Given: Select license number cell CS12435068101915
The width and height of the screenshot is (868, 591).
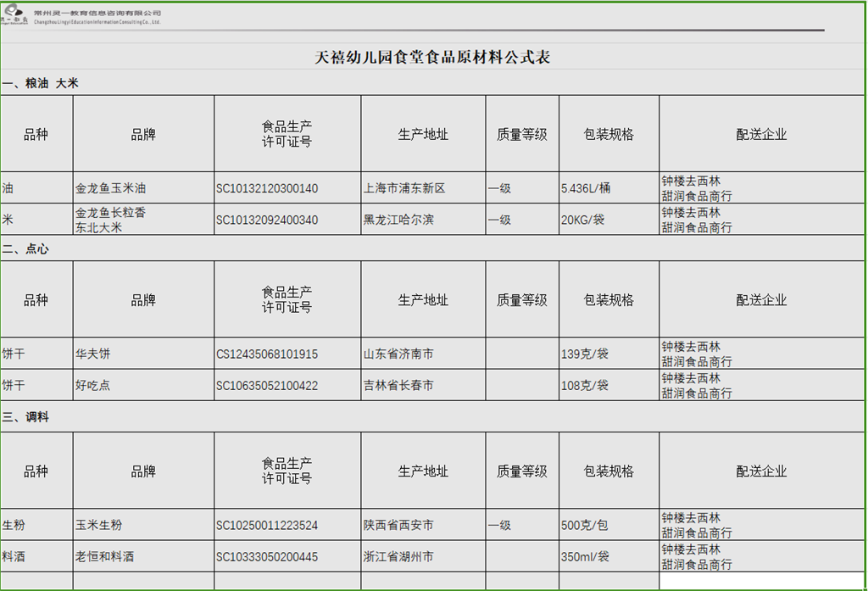Looking at the screenshot, I should pos(287,354).
